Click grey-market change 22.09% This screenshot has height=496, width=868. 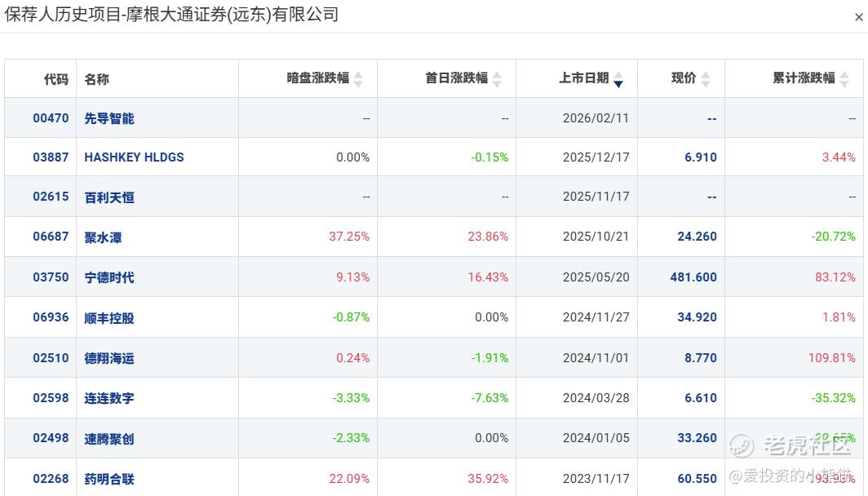click(349, 478)
